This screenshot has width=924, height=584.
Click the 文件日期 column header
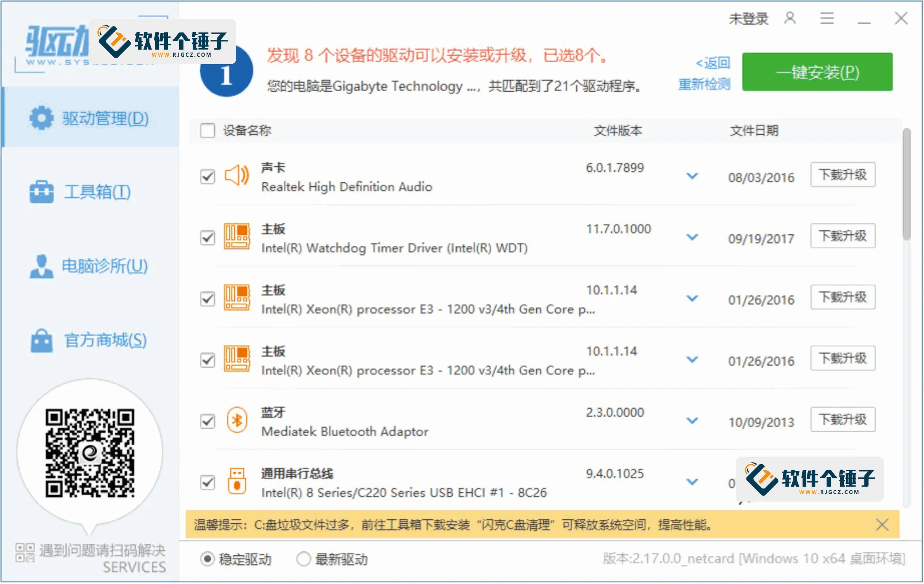point(754,130)
